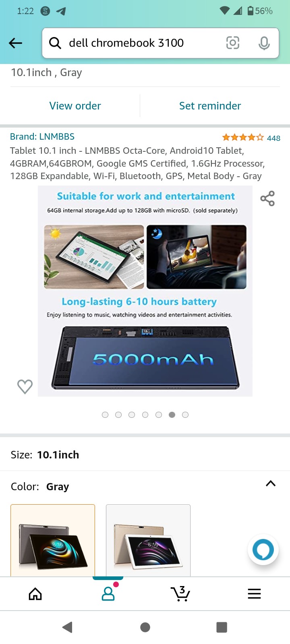Open the hamburger menu icon
Image resolution: width=290 pixels, height=644 pixels.
pos(254,594)
